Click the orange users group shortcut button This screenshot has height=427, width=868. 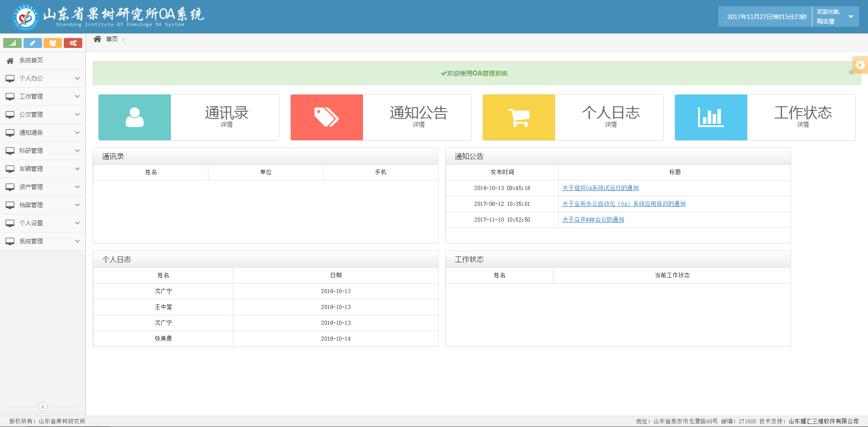[x=53, y=43]
